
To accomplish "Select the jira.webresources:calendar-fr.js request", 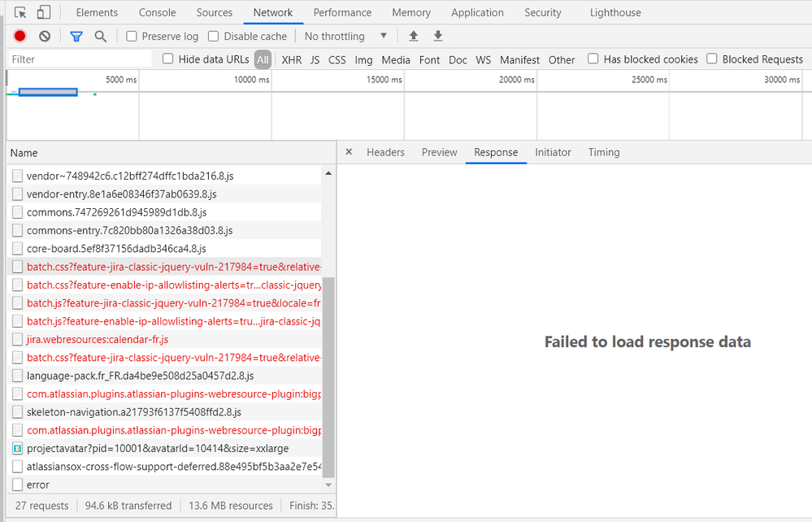I will coord(98,340).
